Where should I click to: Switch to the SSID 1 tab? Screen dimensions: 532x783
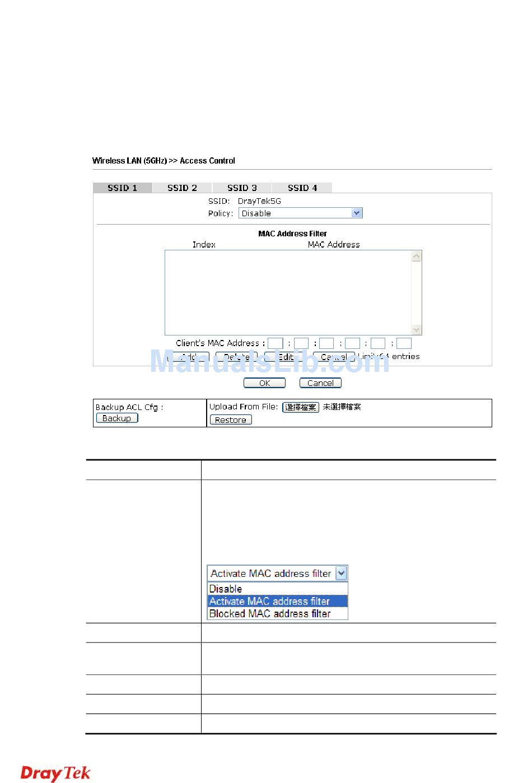click(x=123, y=188)
